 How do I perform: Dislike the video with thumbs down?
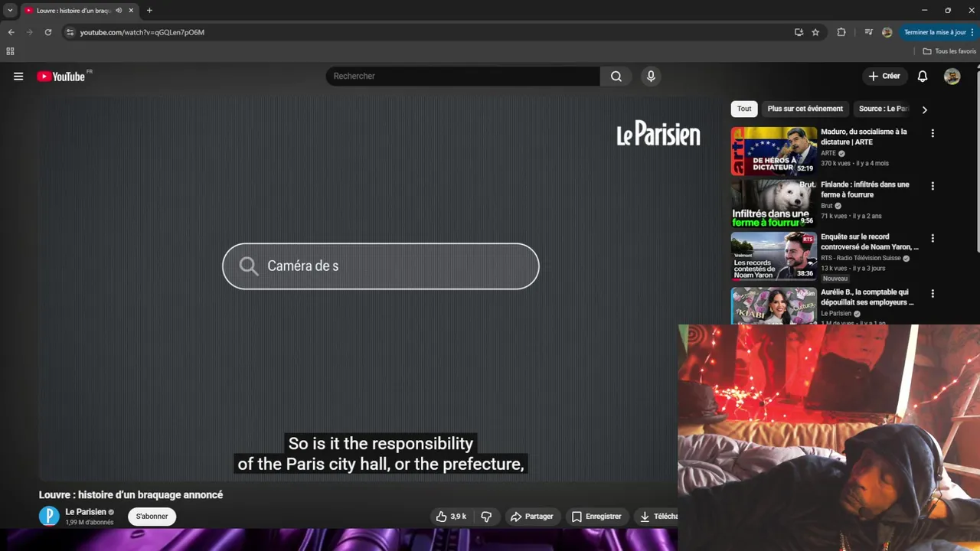coord(486,517)
